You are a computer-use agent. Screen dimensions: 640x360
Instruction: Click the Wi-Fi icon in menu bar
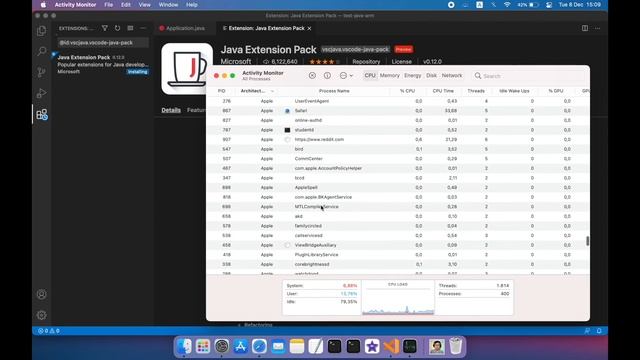point(507,5)
